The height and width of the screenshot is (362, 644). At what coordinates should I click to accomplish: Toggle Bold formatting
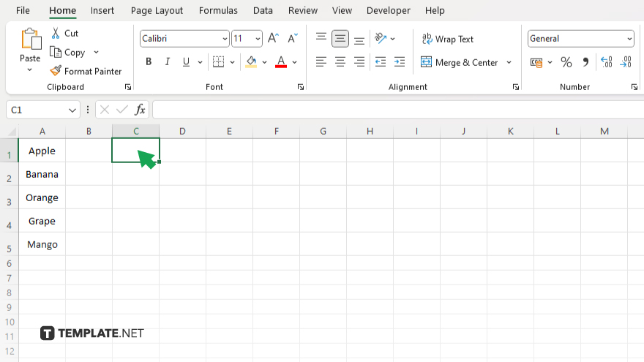tap(149, 62)
